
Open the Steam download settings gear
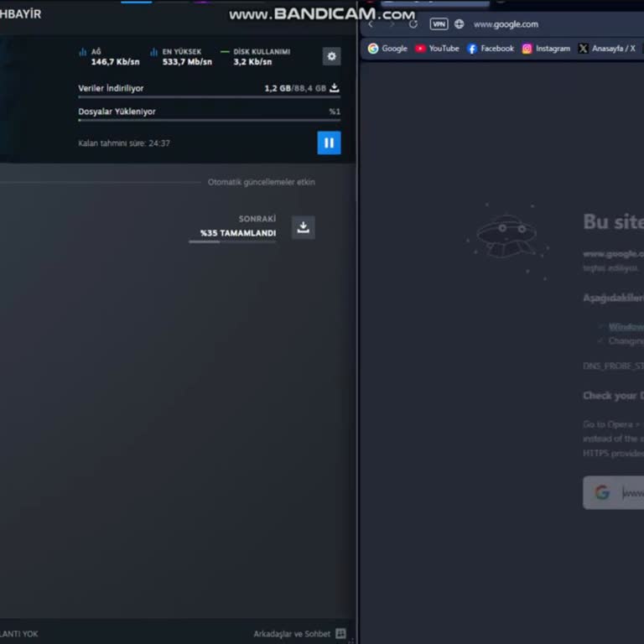[331, 56]
